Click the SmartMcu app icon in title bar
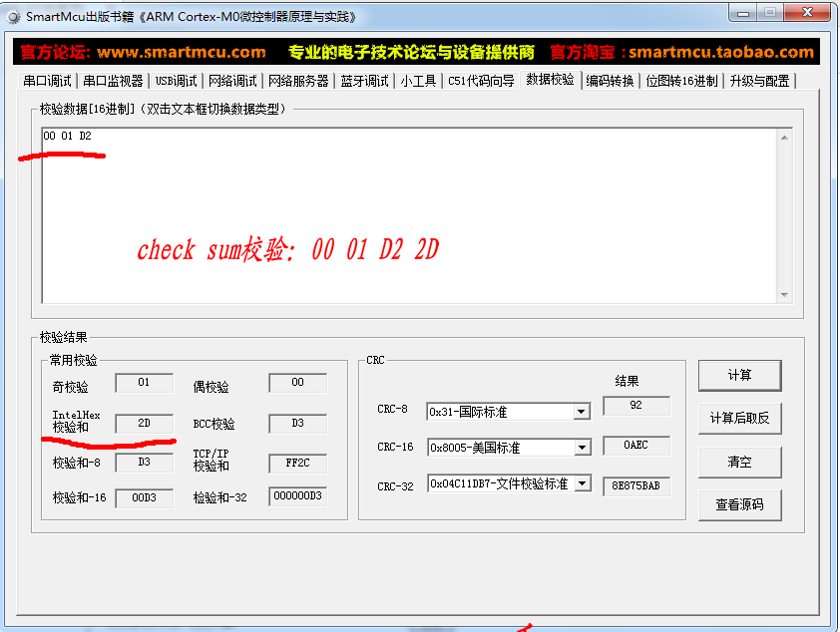The width and height of the screenshot is (840, 632). click(14, 17)
